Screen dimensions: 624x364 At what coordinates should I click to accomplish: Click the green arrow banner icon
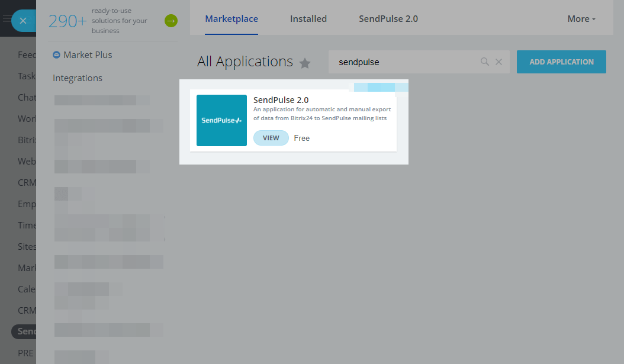tap(171, 21)
